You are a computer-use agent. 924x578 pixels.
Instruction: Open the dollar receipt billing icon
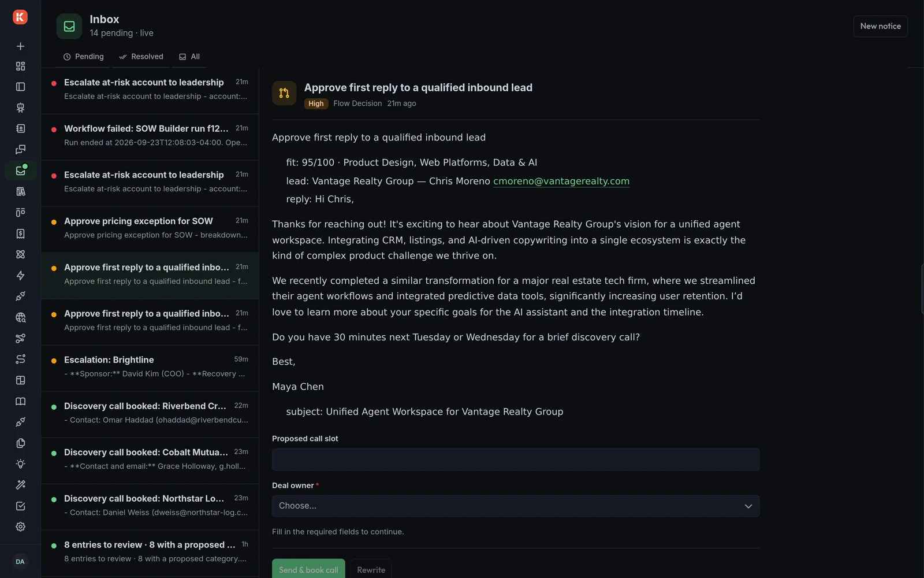pos(20,234)
